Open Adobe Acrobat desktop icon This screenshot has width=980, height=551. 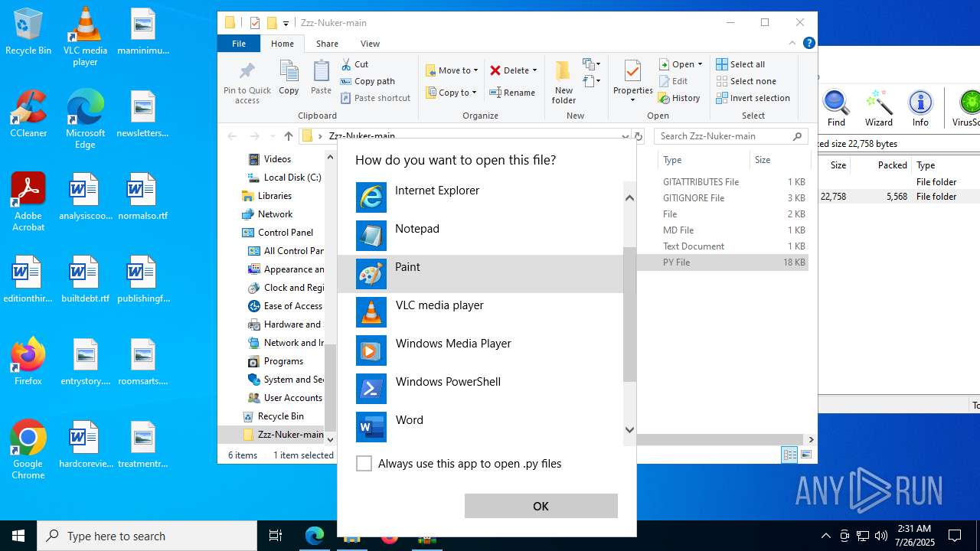[x=28, y=203]
